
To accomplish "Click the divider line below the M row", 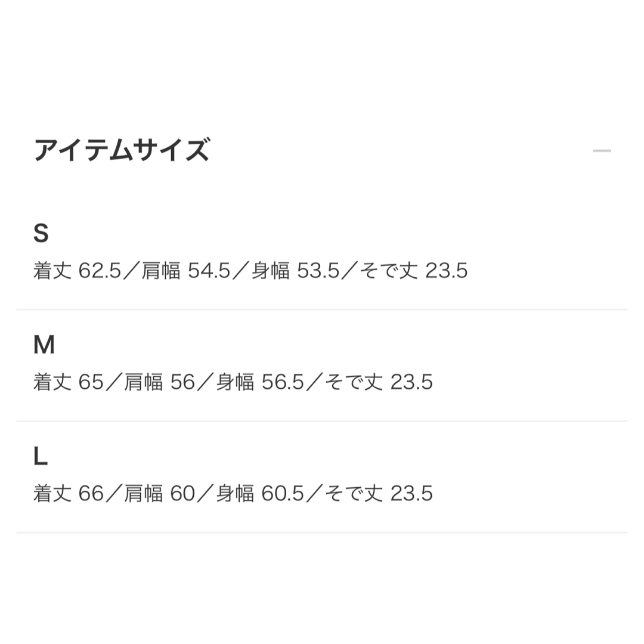I will point(322,421).
